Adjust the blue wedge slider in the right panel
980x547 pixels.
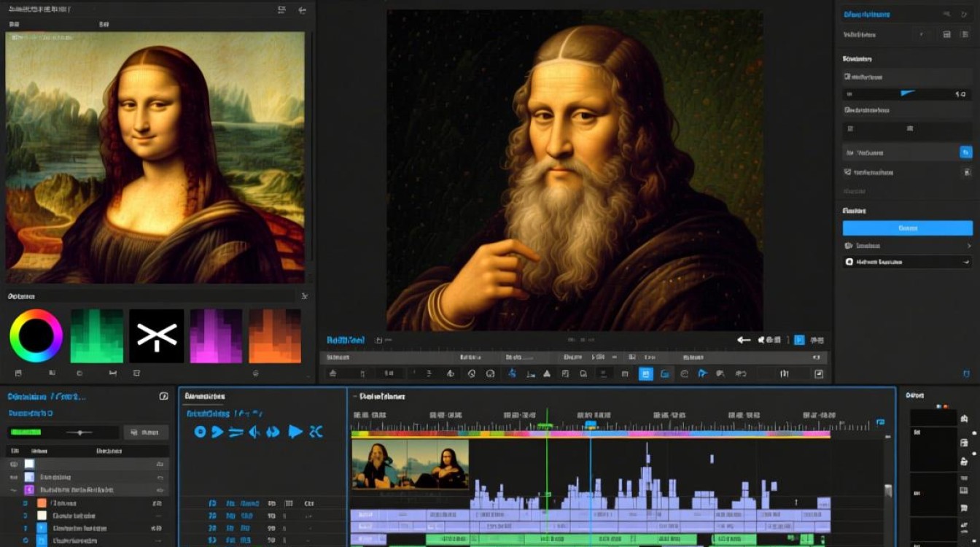pyautogui.click(x=906, y=93)
